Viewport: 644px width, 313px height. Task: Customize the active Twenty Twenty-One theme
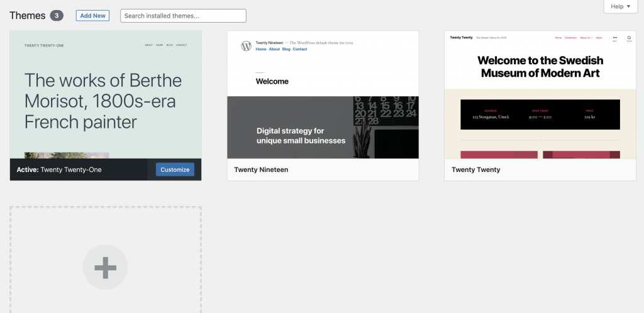click(175, 169)
